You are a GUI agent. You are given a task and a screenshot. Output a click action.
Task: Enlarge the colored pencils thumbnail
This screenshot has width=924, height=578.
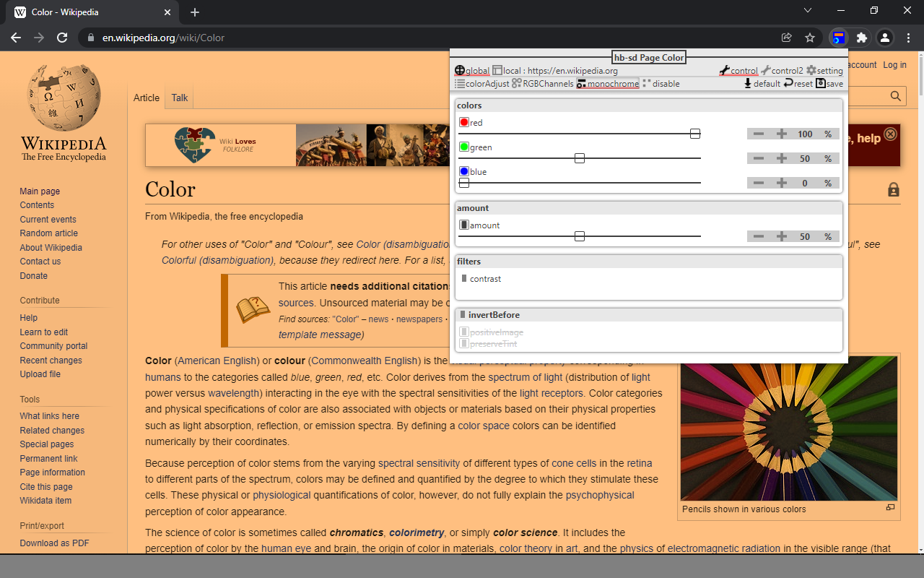(x=789, y=428)
